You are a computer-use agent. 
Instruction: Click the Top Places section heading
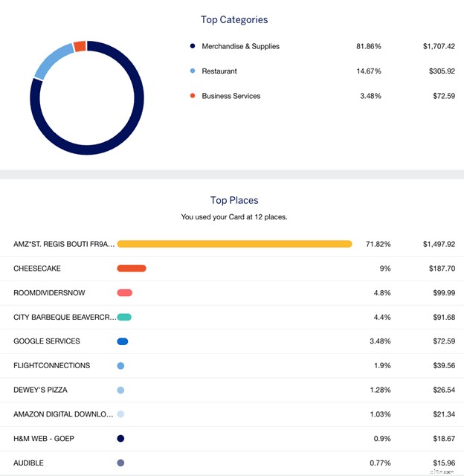(234, 200)
